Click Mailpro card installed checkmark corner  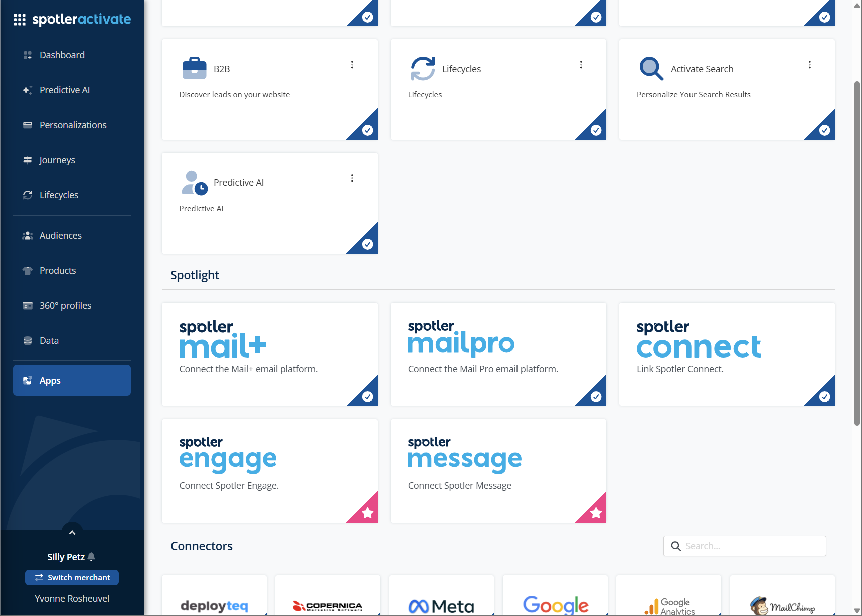(596, 396)
